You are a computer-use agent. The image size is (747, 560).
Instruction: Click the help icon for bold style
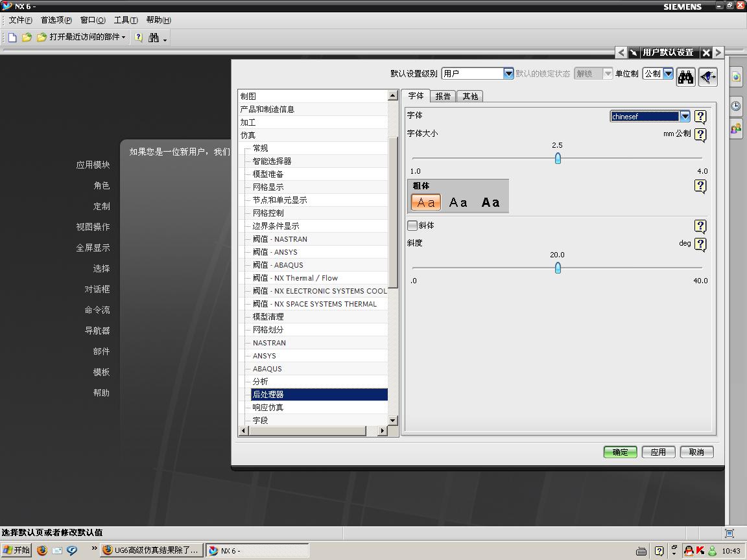700,186
